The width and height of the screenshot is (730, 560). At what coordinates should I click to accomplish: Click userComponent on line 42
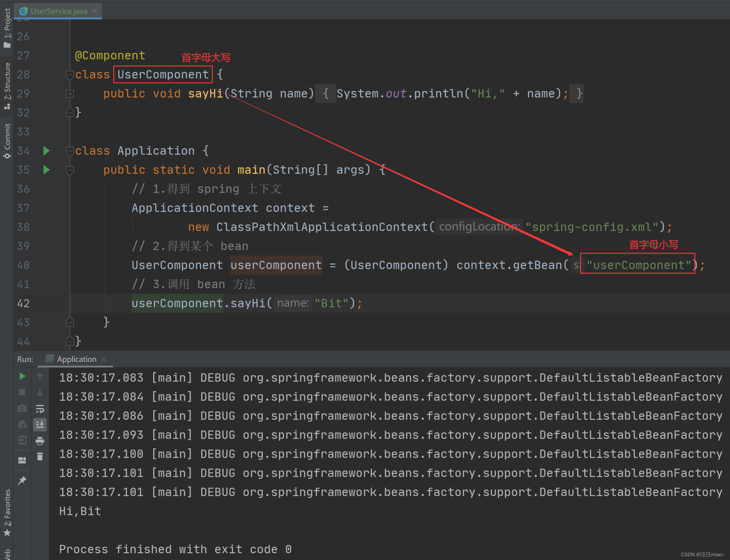coord(177,303)
